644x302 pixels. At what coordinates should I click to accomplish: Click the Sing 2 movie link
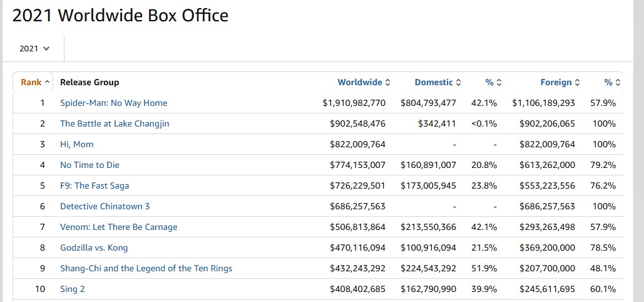click(x=73, y=289)
